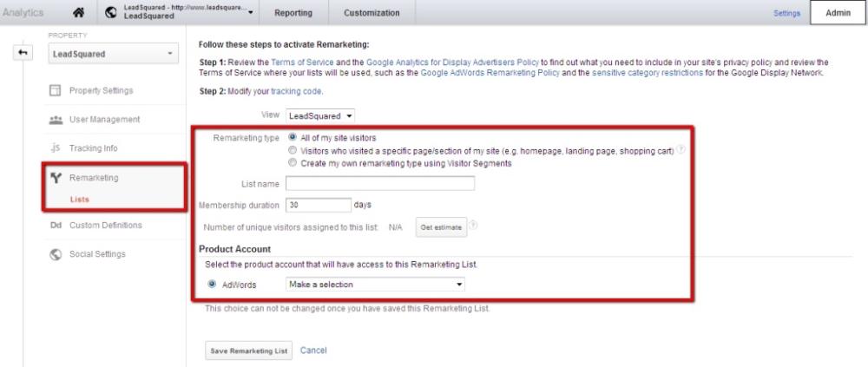Click the Get estimate button
The image size is (868, 367).
(441, 227)
